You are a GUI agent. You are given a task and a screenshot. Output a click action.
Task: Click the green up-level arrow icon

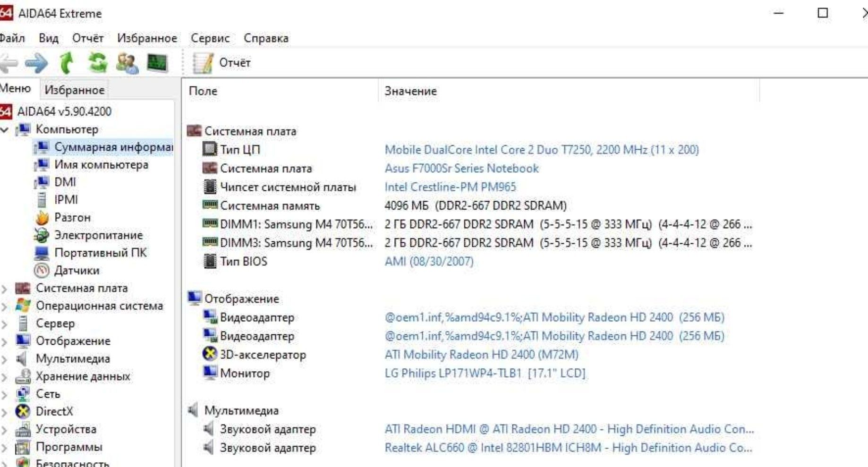point(67,63)
